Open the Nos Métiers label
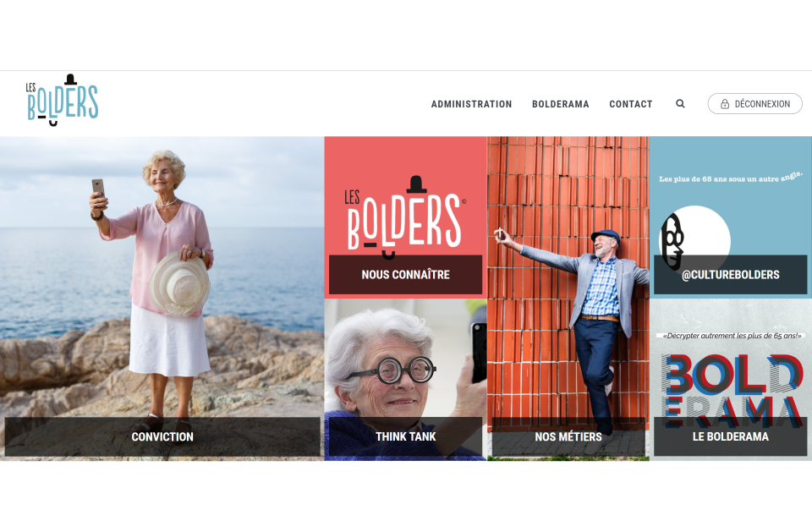This screenshot has width=812, height=532. 568,436
